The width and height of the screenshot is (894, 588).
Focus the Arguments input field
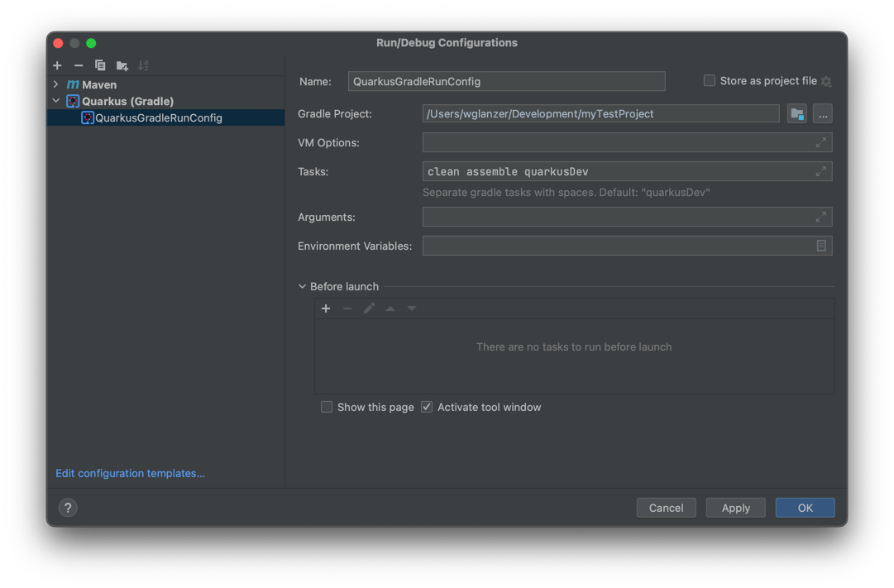click(x=627, y=217)
